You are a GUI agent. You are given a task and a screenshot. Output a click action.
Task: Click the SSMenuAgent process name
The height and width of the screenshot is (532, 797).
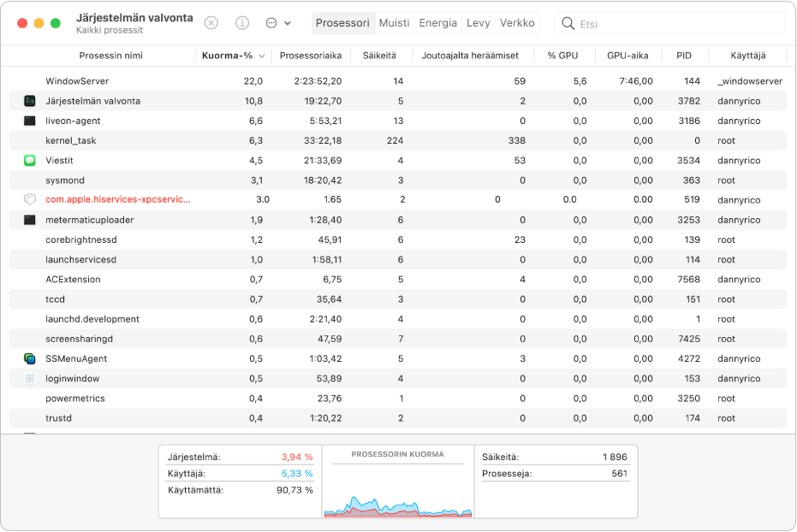[x=76, y=358]
